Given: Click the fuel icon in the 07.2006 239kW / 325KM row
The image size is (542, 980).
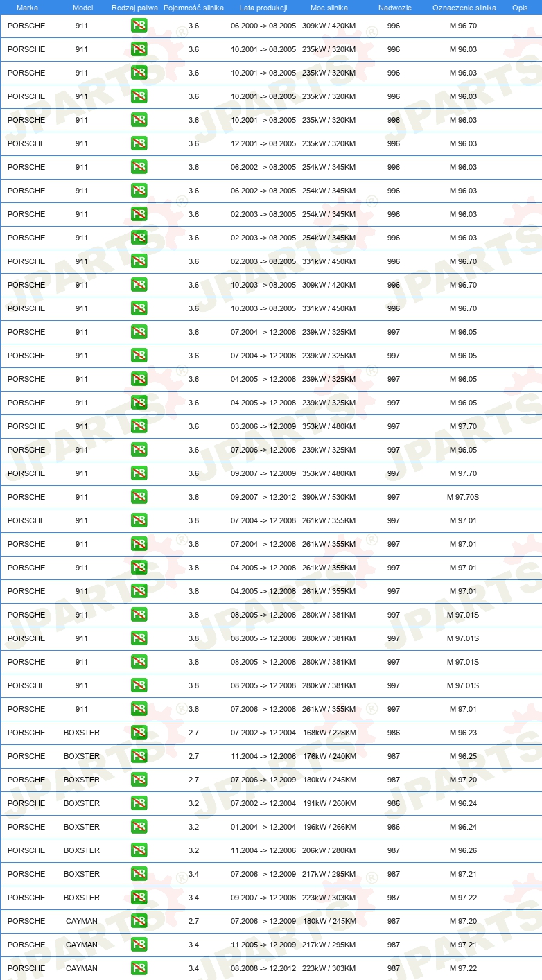Looking at the screenshot, I should (x=139, y=450).
